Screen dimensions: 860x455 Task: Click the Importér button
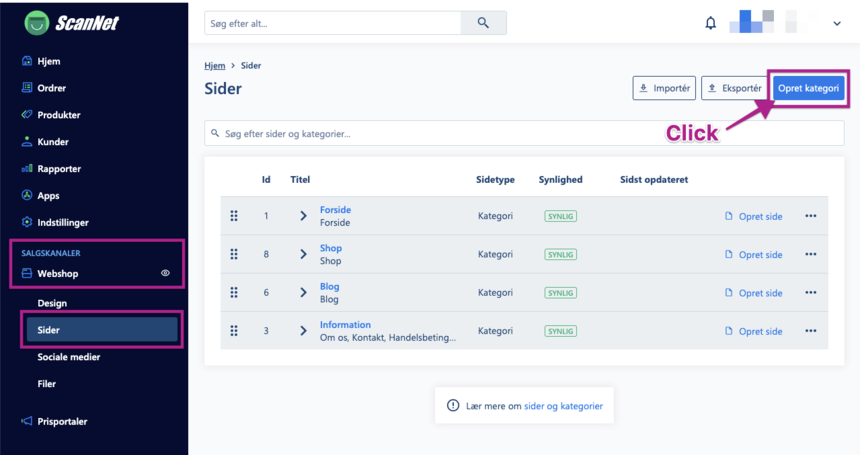coord(664,88)
